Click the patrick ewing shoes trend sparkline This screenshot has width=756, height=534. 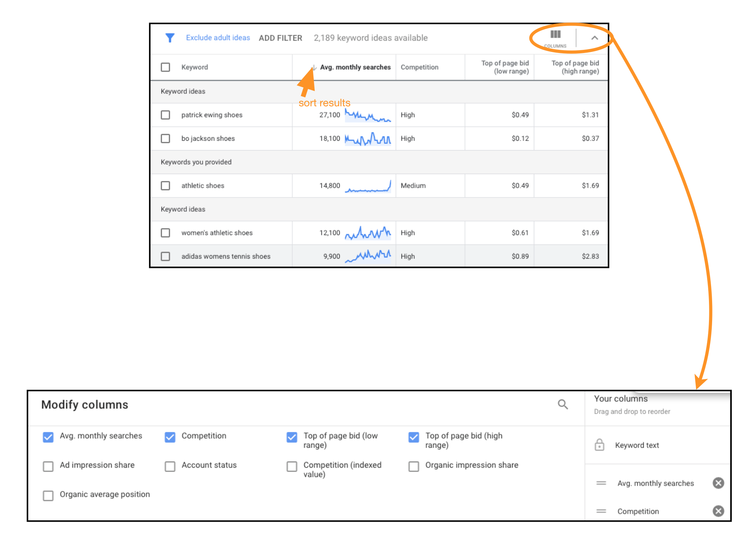(368, 115)
